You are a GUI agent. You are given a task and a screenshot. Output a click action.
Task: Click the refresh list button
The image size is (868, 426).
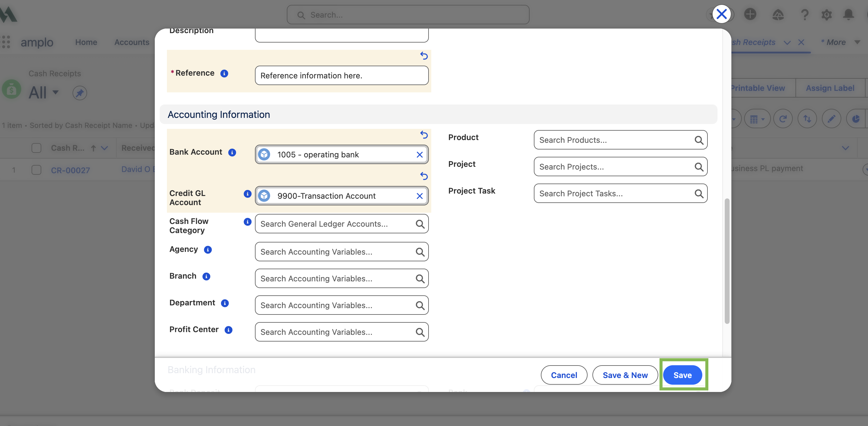coord(783,119)
